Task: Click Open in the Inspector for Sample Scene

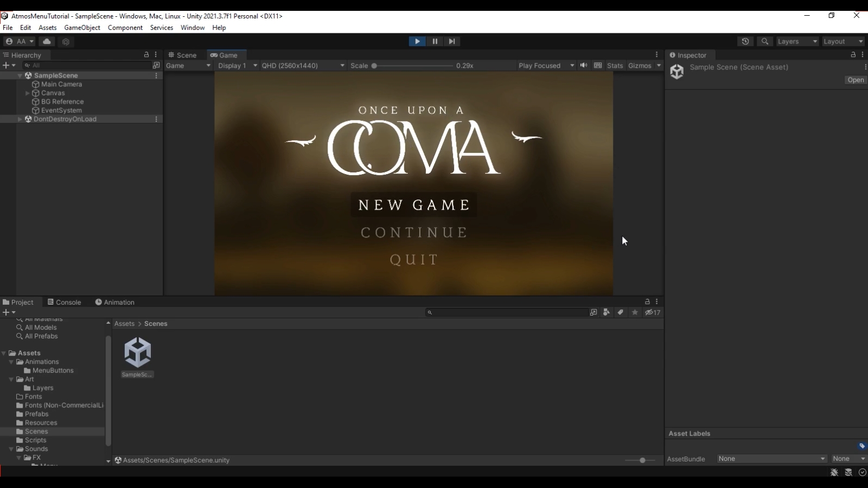Action: (x=855, y=80)
